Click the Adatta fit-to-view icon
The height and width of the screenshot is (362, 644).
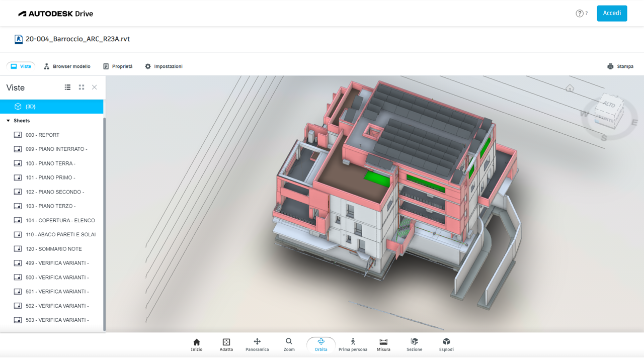pos(226,345)
